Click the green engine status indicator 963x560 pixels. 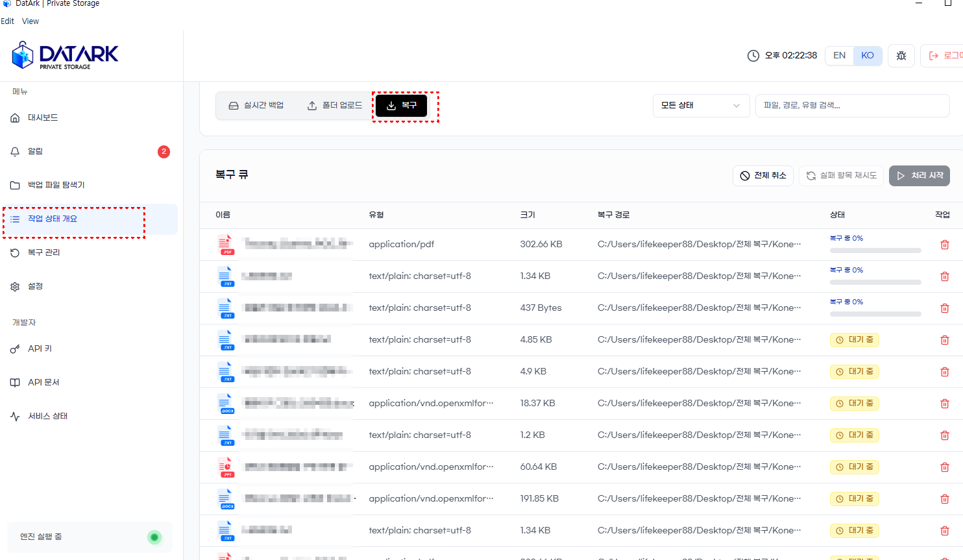(154, 537)
